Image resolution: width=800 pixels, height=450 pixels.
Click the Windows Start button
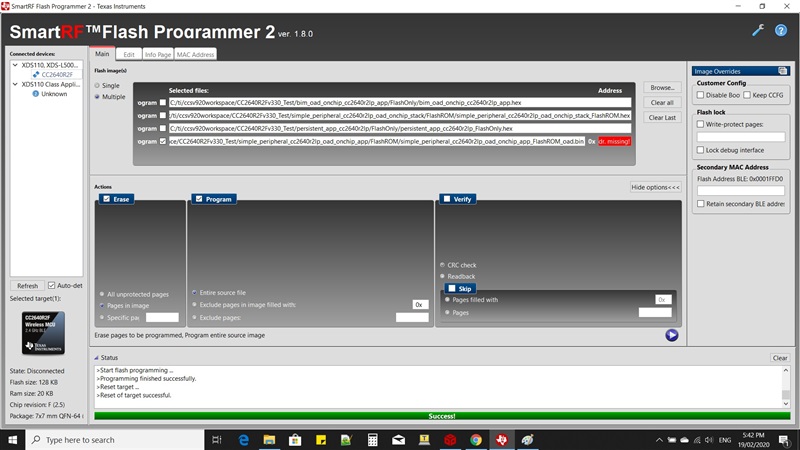click(12, 440)
